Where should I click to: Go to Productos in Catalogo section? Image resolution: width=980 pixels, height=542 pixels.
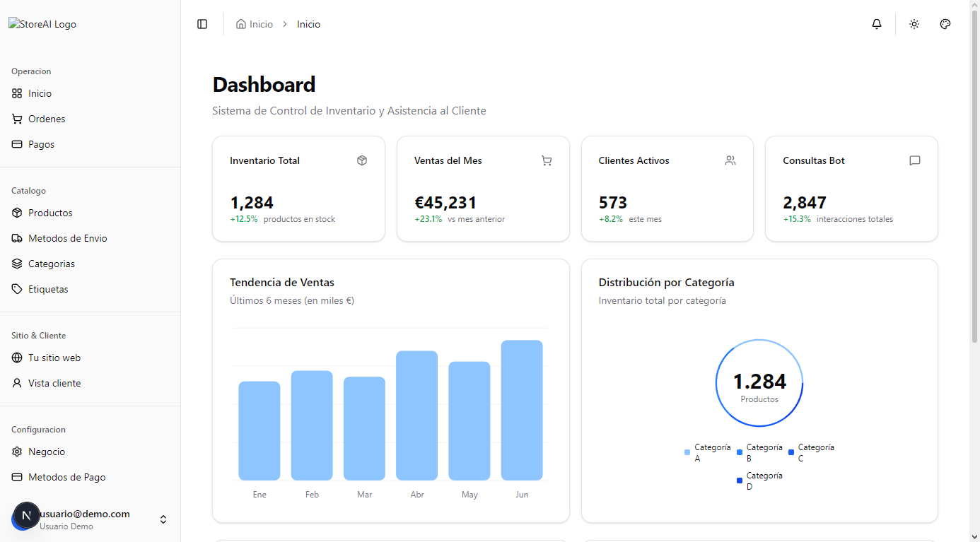50,213
